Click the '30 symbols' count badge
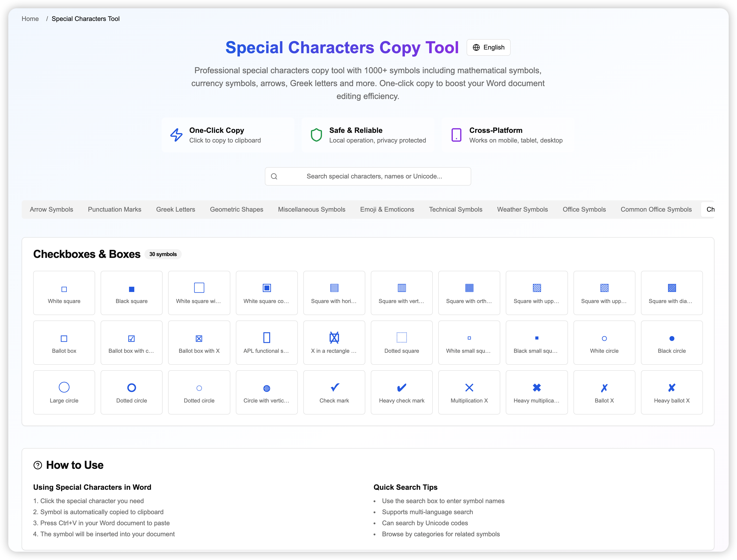Viewport: 737px width, 560px height. 163,254
